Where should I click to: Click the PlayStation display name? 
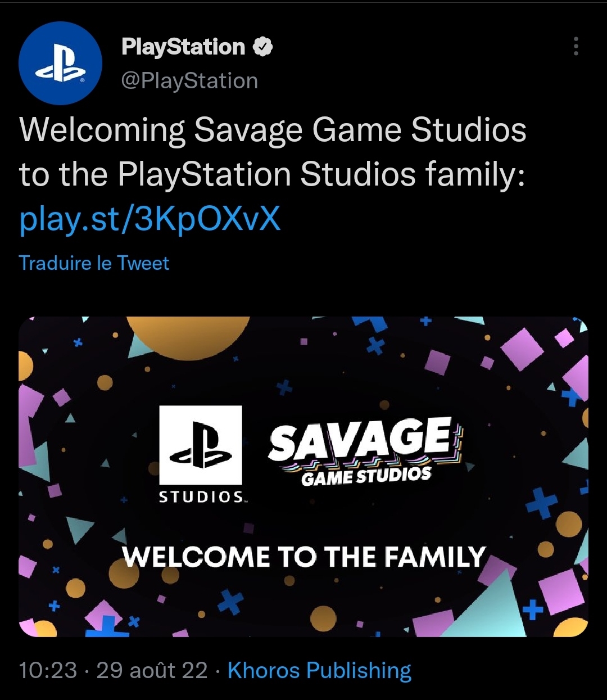(183, 47)
